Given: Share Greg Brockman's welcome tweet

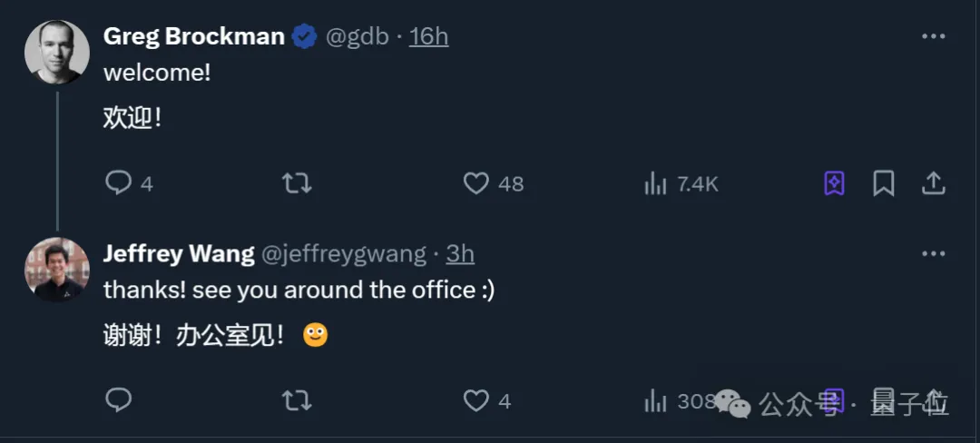Looking at the screenshot, I should (933, 183).
